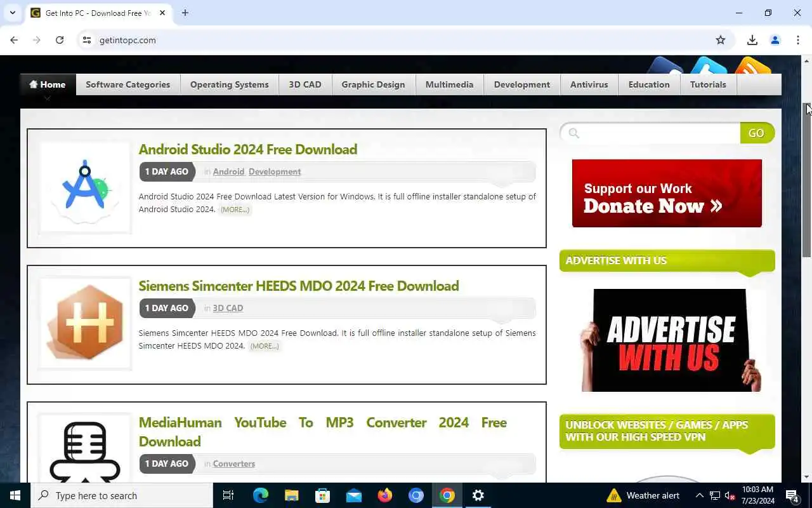Open the Settings gear on taskbar
Image resolution: width=812 pixels, height=508 pixels.
click(478, 495)
